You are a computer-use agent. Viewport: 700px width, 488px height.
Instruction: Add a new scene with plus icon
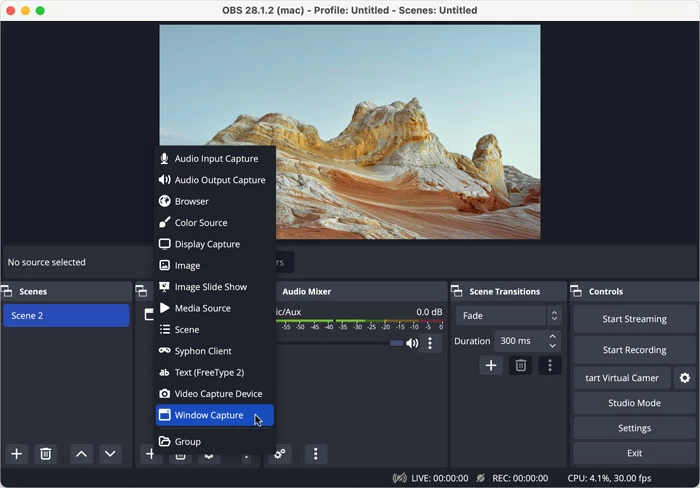pos(16,454)
